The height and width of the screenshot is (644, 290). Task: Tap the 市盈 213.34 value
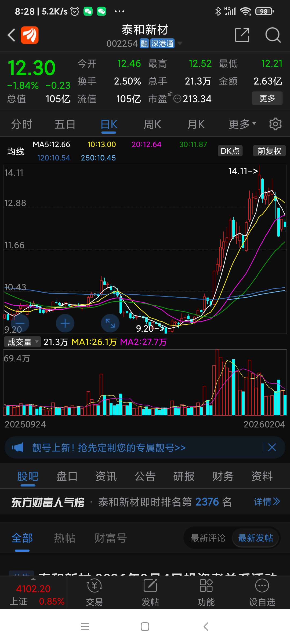[197, 99]
